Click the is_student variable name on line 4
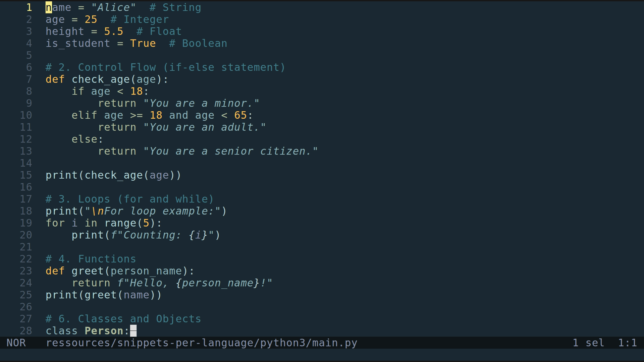 point(78,43)
